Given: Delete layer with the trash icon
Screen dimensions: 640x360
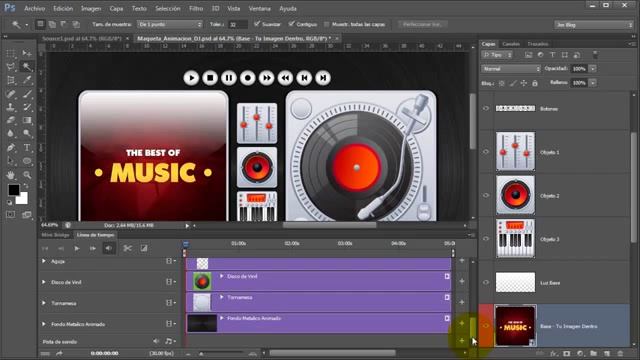Looking at the screenshot, I should pyautogui.click(x=620, y=353).
